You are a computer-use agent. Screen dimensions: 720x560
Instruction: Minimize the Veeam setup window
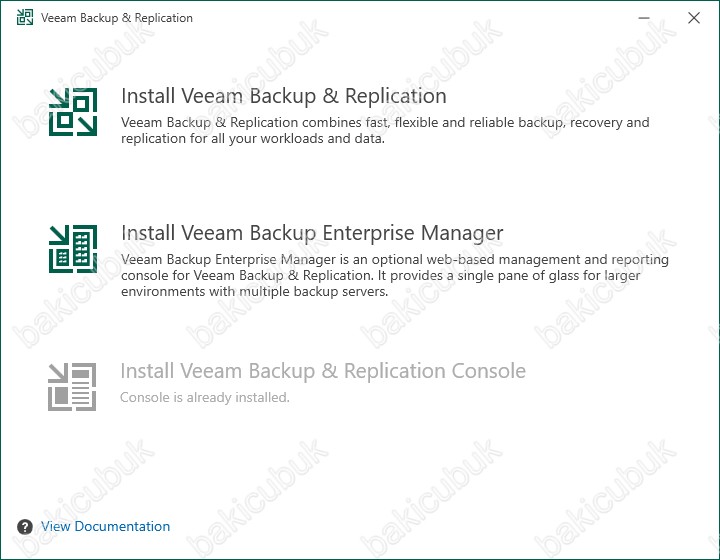[644, 18]
